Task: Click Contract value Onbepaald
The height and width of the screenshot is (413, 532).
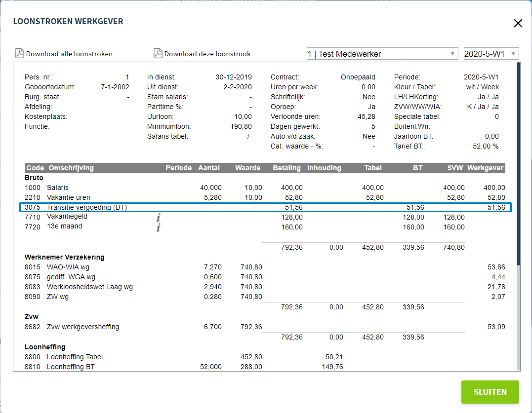Action: click(358, 77)
